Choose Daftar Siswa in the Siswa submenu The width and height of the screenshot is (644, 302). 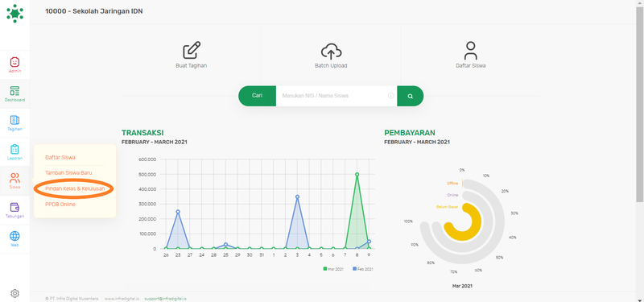[x=60, y=157]
